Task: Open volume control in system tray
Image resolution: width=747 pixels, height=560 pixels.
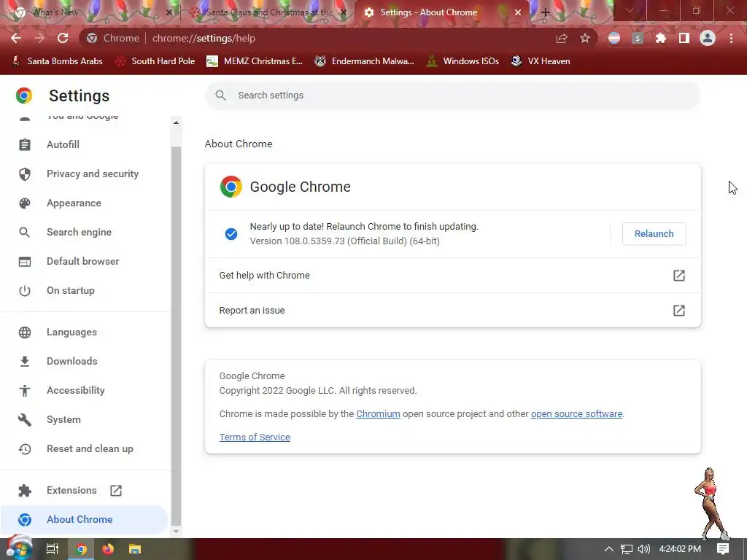Action: click(x=643, y=549)
